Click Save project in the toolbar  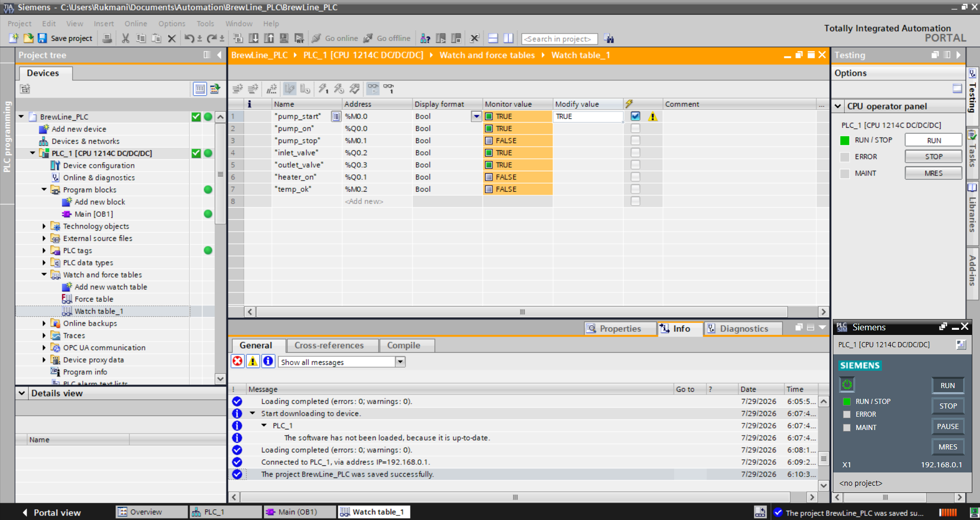(65, 38)
